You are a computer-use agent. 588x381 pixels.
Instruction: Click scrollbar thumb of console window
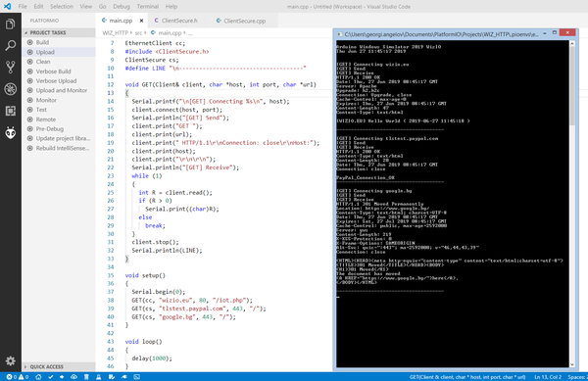[572, 86]
